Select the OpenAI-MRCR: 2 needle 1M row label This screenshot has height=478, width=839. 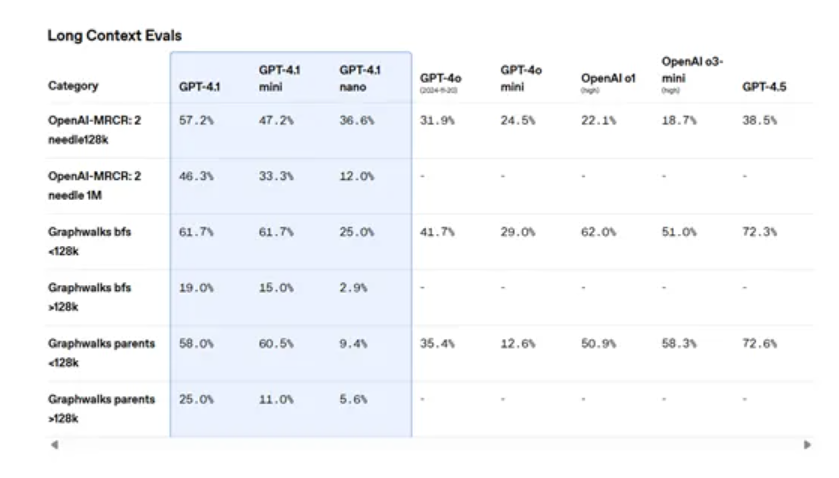click(x=95, y=185)
